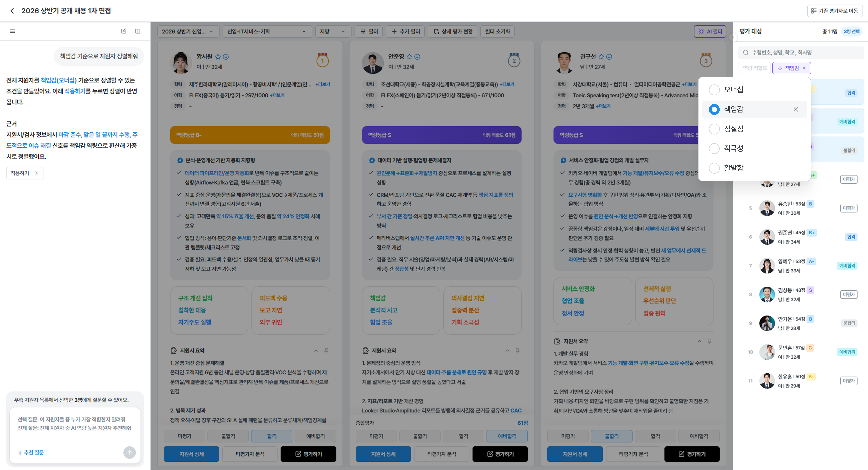Image resolution: width=868 pixels, height=470 pixels.
Task: Focus the applicant search input field
Action: click(801, 53)
